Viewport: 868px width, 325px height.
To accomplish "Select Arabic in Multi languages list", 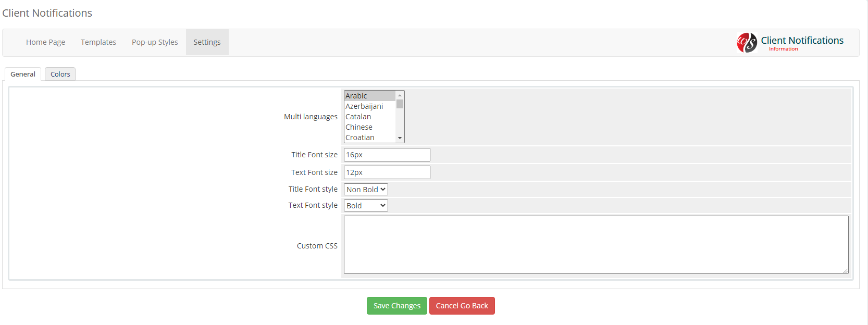I will point(369,96).
